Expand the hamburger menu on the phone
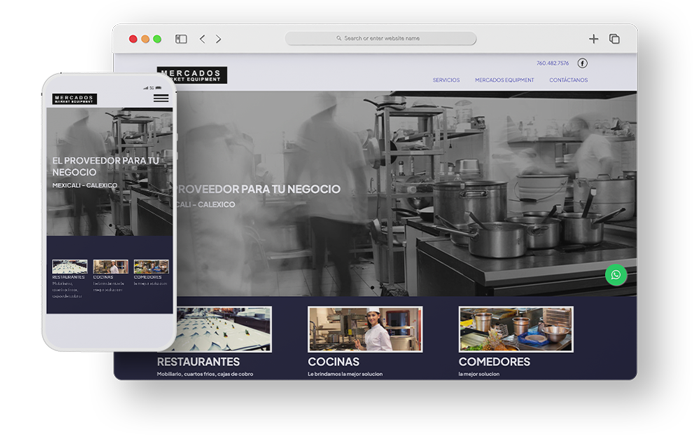The image size is (700, 438). click(x=160, y=99)
